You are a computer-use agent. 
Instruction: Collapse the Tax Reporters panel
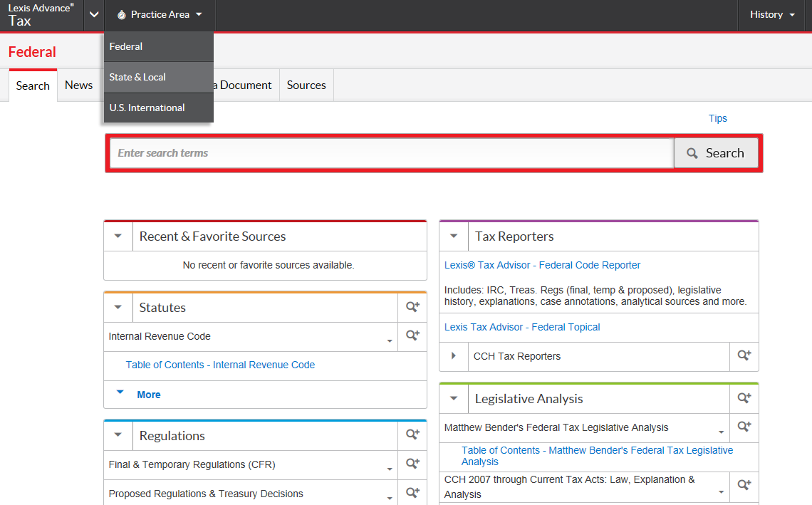[454, 236]
